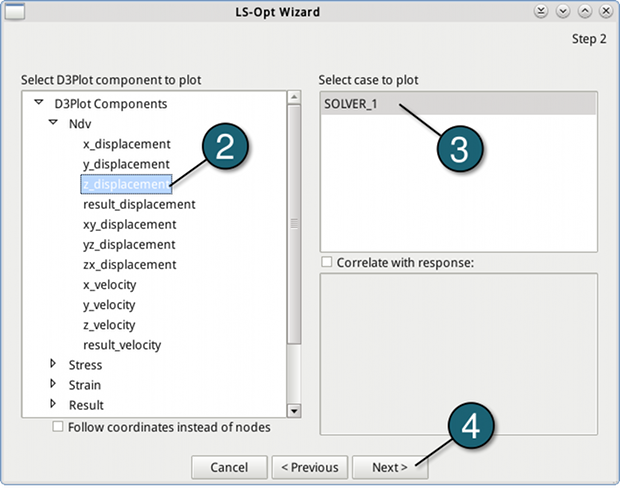The image size is (620, 488).
Task: Click the Cancel button
Action: [x=229, y=467]
